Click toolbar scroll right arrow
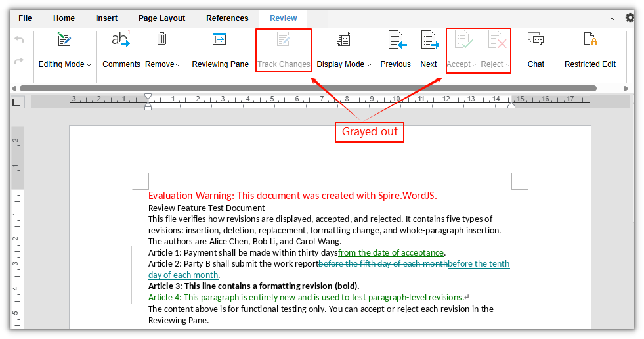The width and height of the screenshot is (644, 339). 626,88
